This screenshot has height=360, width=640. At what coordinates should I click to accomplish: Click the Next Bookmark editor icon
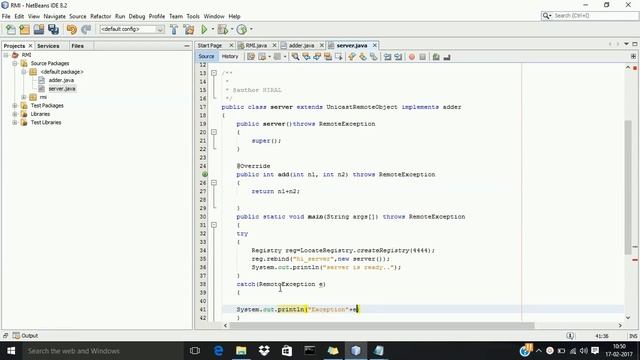tap(363, 57)
